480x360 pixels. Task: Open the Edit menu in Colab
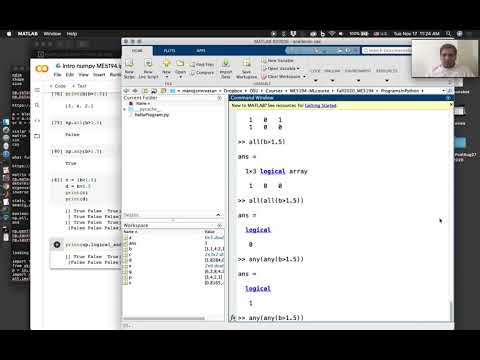tap(69, 75)
